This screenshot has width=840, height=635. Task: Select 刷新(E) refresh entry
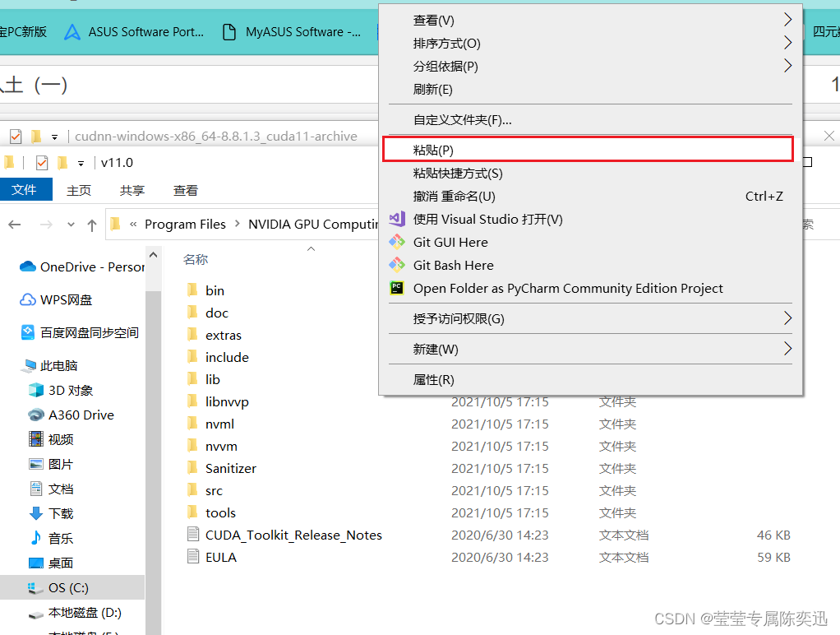pos(590,89)
